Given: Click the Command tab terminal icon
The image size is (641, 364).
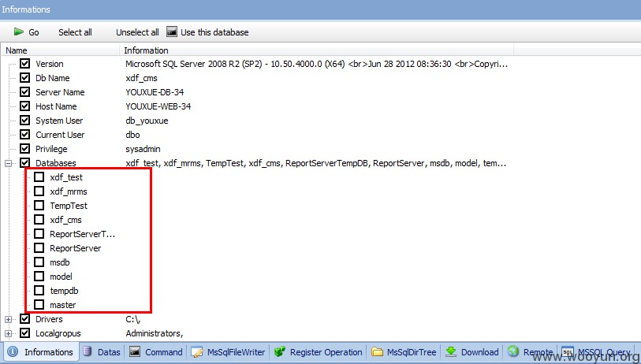Looking at the screenshot, I should [135, 351].
